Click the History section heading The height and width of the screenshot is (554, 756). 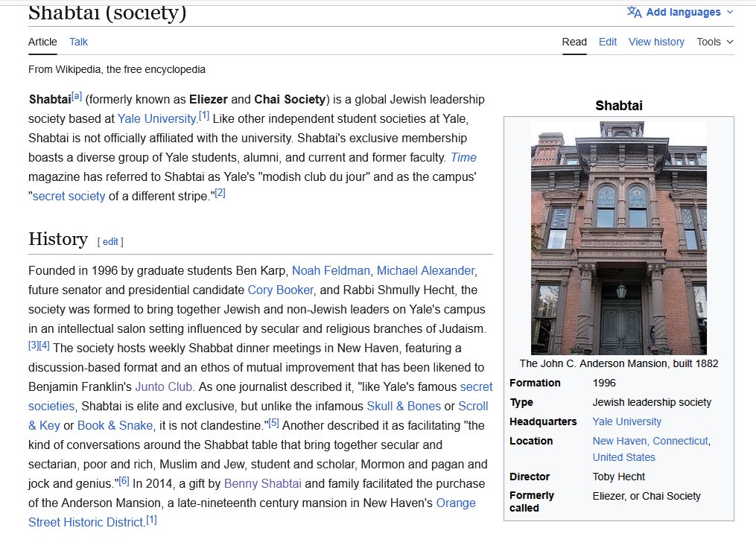(58, 239)
